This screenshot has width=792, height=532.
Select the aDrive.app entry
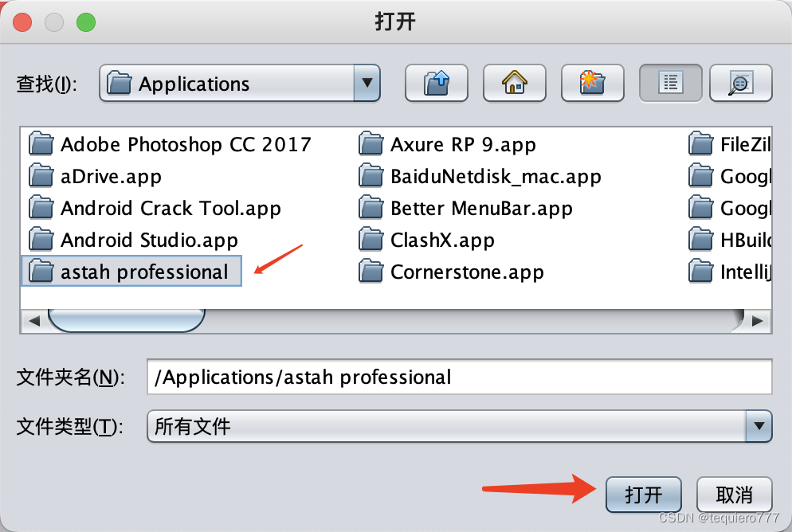pos(95,176)
